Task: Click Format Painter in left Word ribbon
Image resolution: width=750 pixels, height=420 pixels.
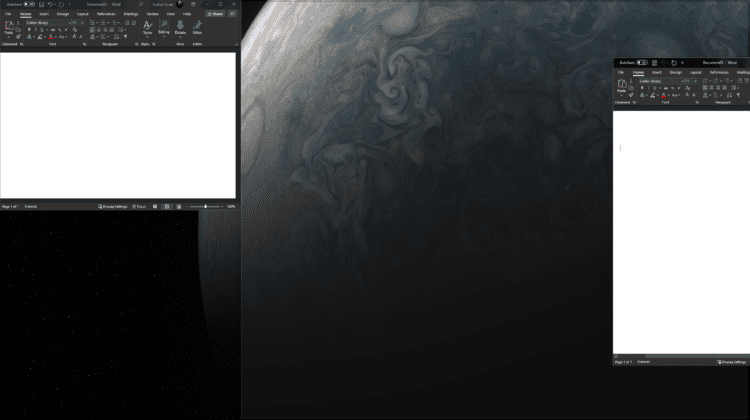Action: [18, 36]
